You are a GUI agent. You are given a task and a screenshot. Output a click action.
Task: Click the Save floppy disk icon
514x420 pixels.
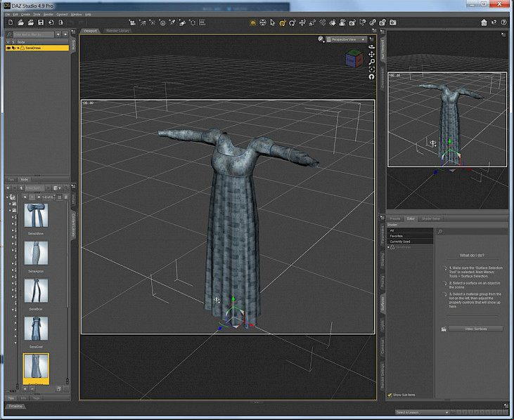click(41, 22)
